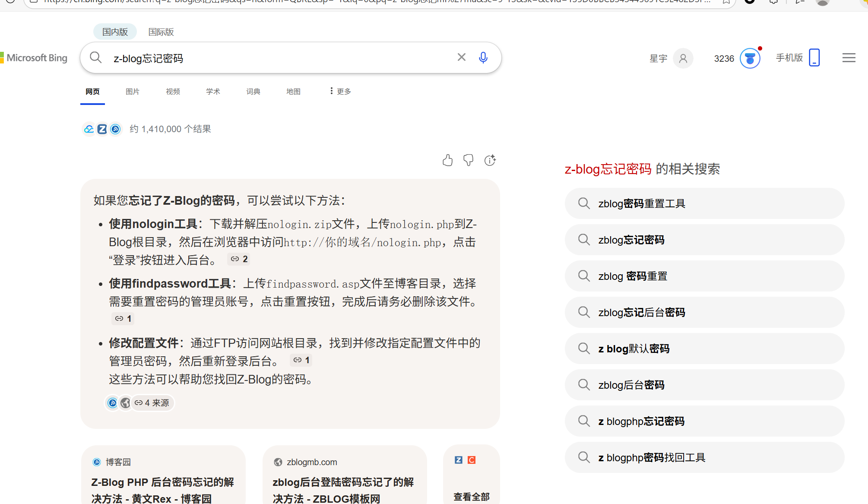Click the thumbs down feedback icon
Viewport: 868px width, 504px height.
tap(468, 160)
